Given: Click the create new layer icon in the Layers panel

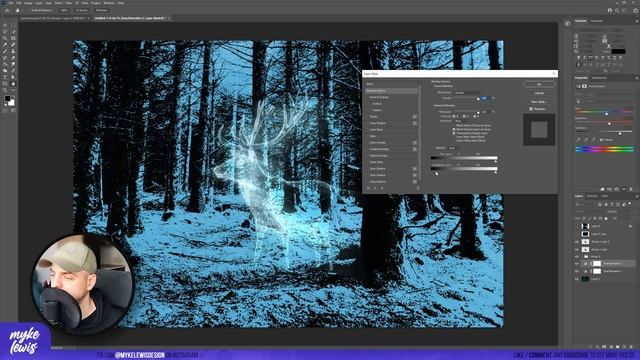Looking at the screenshot, I should tap(624, 347).
